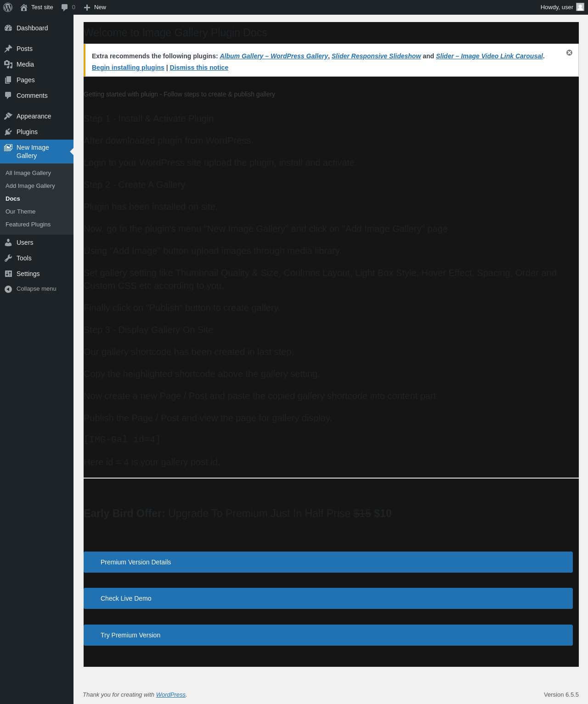Click the Posts pushpin icon
This screenshot has width=588, height=704.
8,49
